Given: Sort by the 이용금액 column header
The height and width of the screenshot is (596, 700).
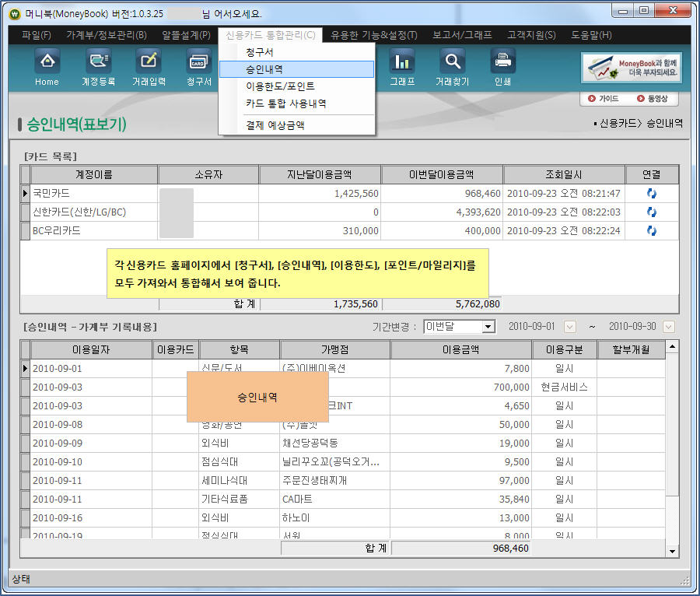Looking at the screenshot, I should coord(465,350).
